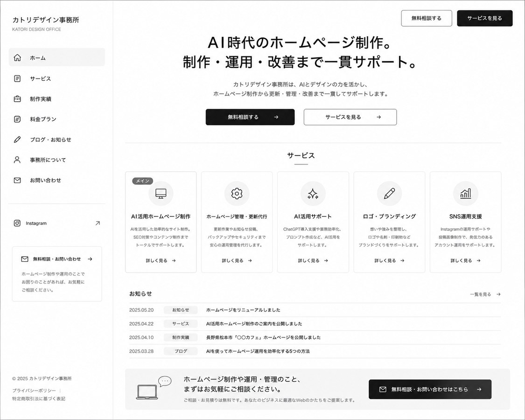This screenshot has height=420, width=525.
Task: Click the home icon in the sidebar
Action: tap(17, 57)
